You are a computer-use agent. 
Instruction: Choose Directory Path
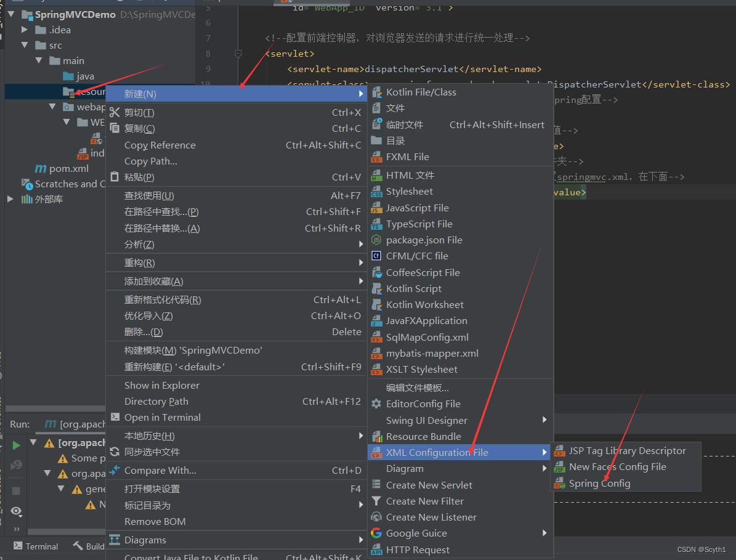[236, 401]
